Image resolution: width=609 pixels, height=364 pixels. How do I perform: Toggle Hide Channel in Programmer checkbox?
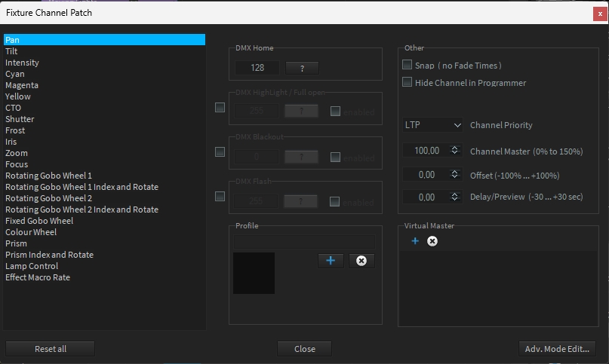(x=408, y=82)
